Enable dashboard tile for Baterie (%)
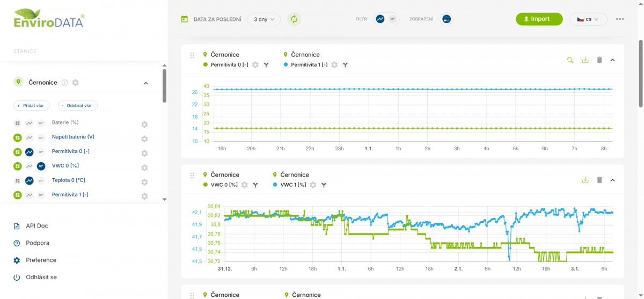 coord(17,123)
